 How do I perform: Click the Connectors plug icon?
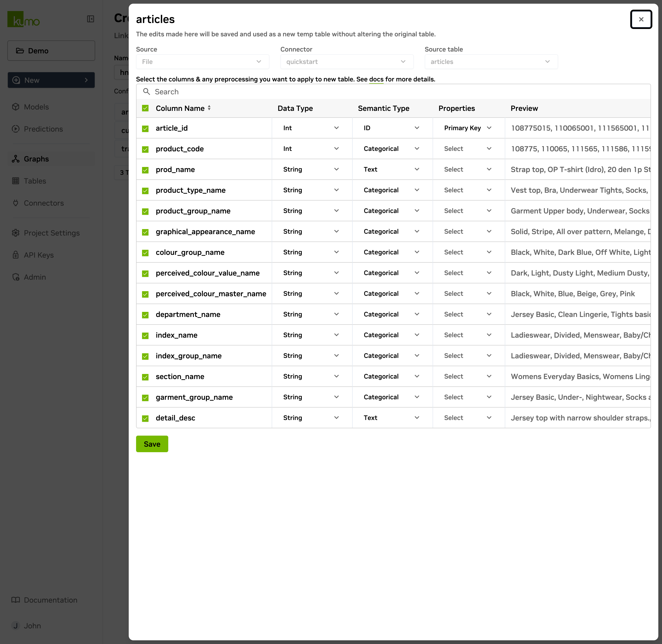[x=16, y=203]
